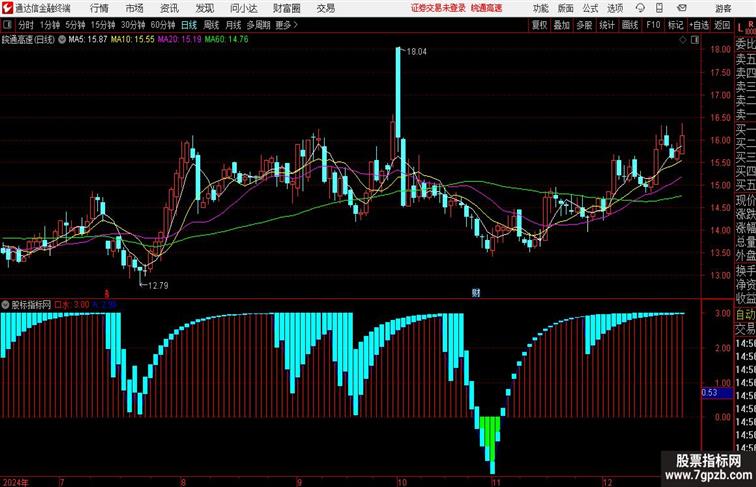Click the 2024年 label on time axis
756x487 pixels.
pos(14,482)
